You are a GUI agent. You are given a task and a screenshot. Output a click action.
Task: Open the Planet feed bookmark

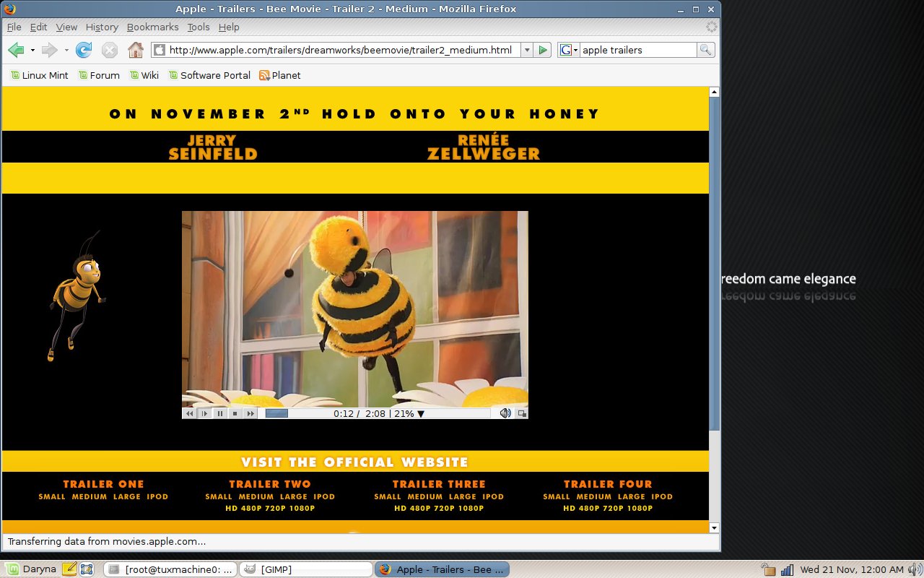[x=280, y=75]
